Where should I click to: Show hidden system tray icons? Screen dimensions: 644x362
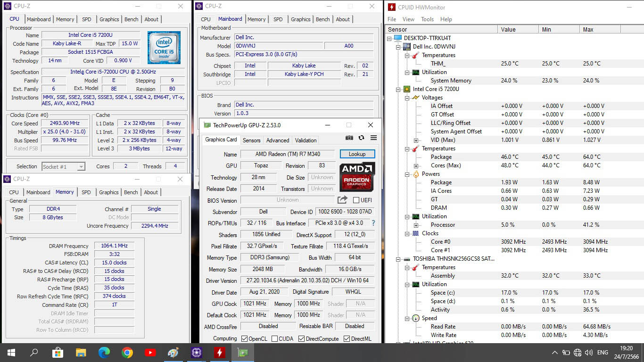(554, 352)
